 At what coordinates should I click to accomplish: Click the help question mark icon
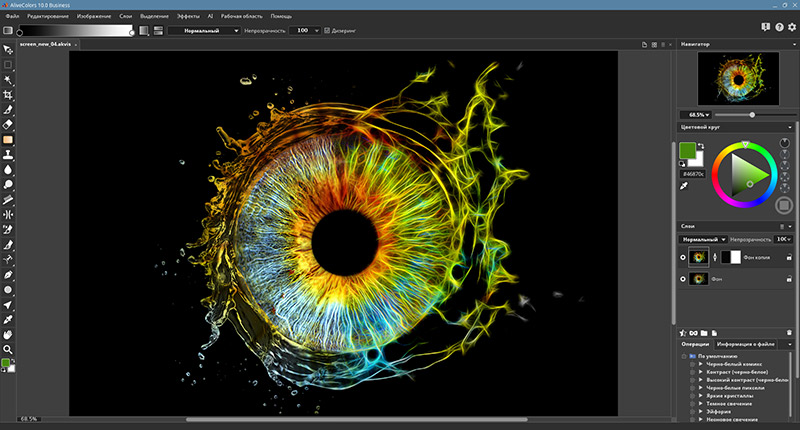coord(778,27)
